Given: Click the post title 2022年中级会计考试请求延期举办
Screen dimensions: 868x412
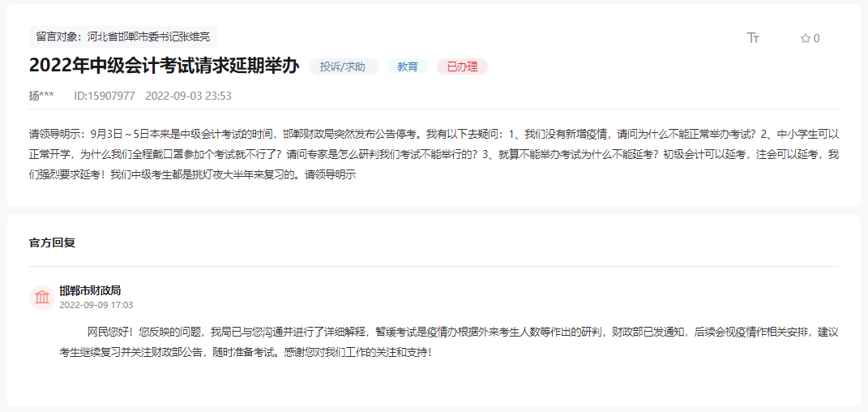Looking at the screenshot, I should coord(165,67).
